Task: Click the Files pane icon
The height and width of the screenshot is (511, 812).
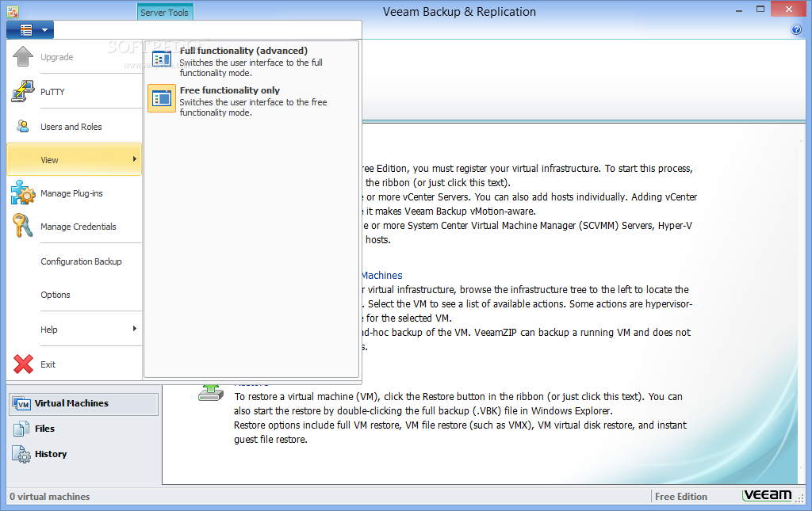Action: pyautogui.click(x=21, y=429)
